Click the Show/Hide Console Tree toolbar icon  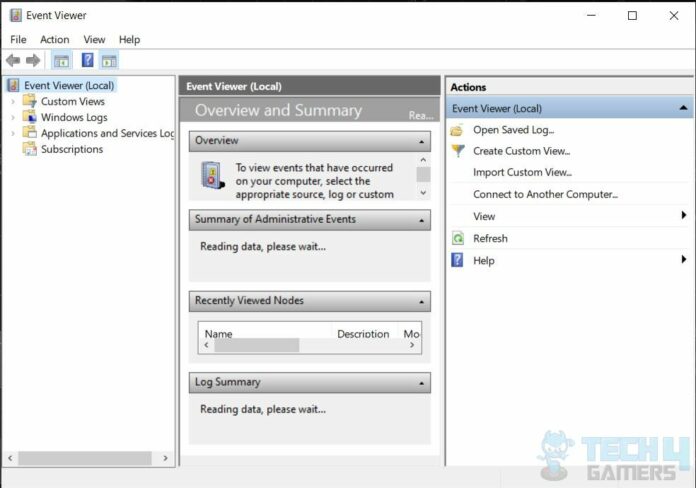pyautogui.click(x=61, y=61)
